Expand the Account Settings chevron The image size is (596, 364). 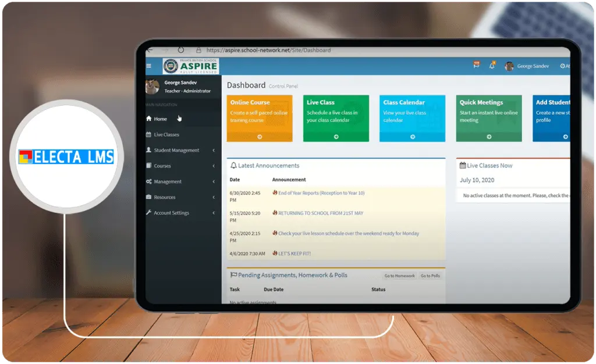[x=214, y=213]
